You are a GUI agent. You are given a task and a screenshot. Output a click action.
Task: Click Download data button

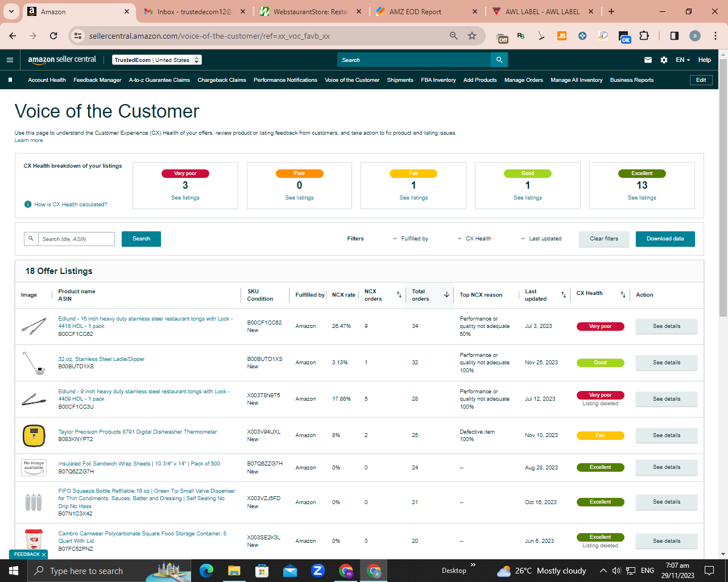point(665,239)
